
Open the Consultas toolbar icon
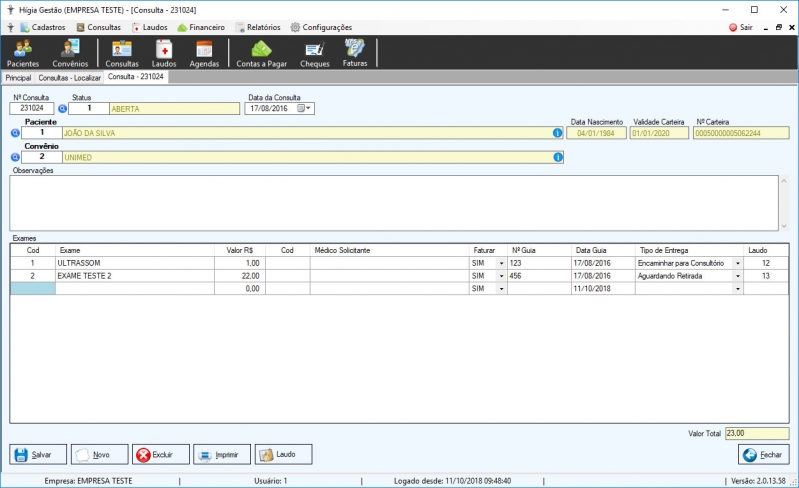(122, 53)
